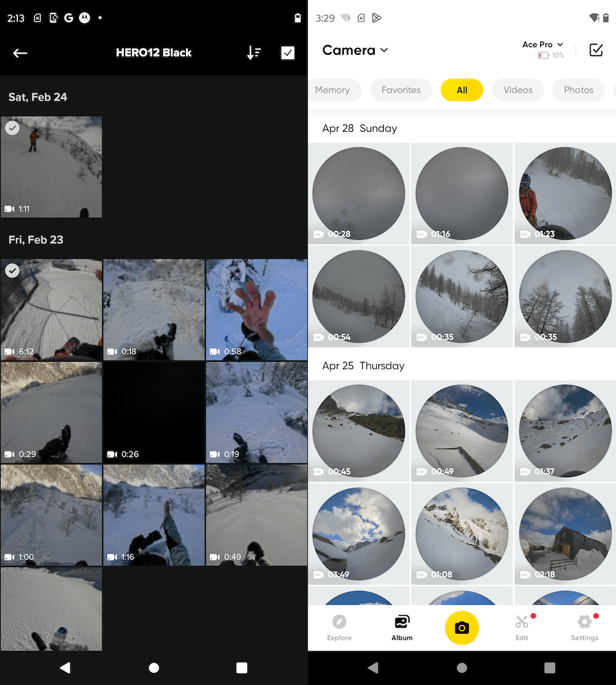Open the Album tab in bottom navigation
Screen dimensions: 616x685
point(402,628)
